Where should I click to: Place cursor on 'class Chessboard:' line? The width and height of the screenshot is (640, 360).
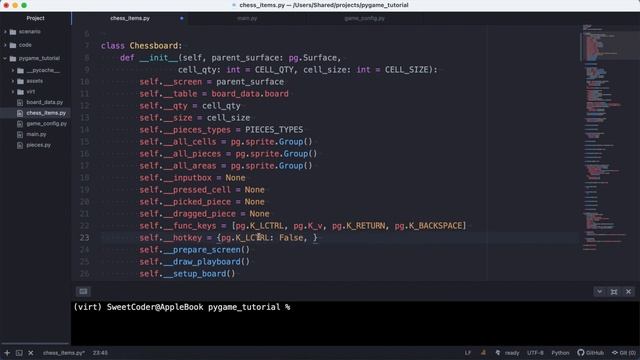tap(142, 46)
